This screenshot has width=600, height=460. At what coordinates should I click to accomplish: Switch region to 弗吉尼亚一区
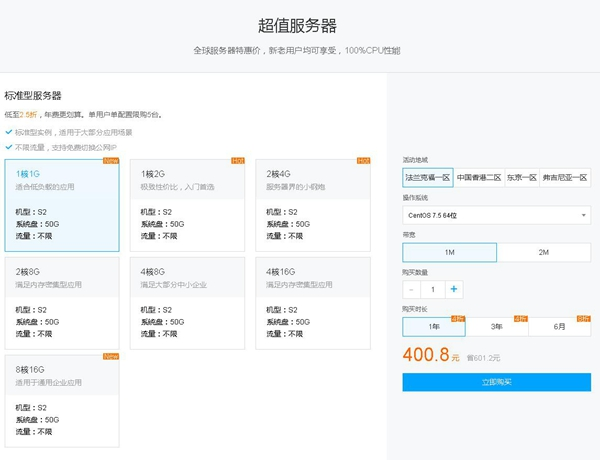click(x=565, y=178)
